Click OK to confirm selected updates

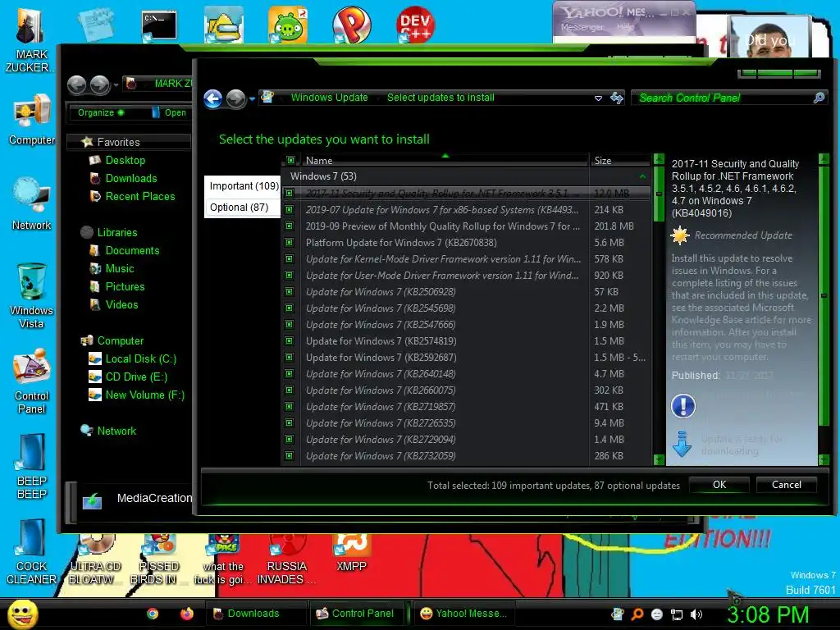point(719,485)
